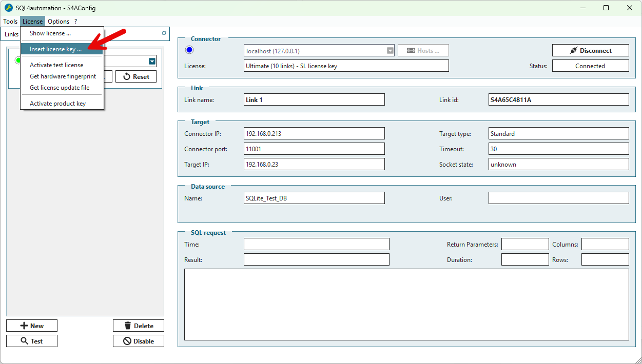Click the Duration field
The height and width of the screenshot is (364, 642).
tap(525, 259)
